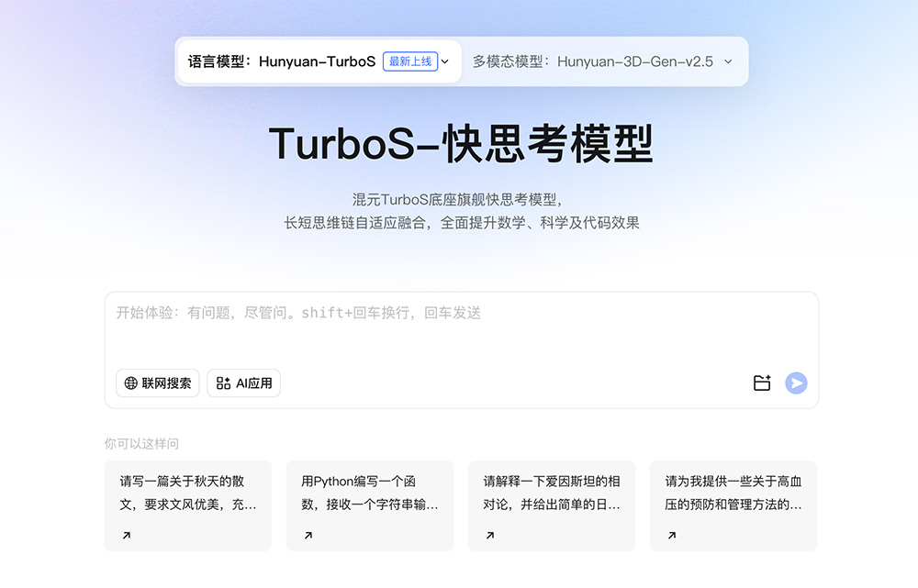
Task: Click the upload file folder icon
Action: [762, 383]
